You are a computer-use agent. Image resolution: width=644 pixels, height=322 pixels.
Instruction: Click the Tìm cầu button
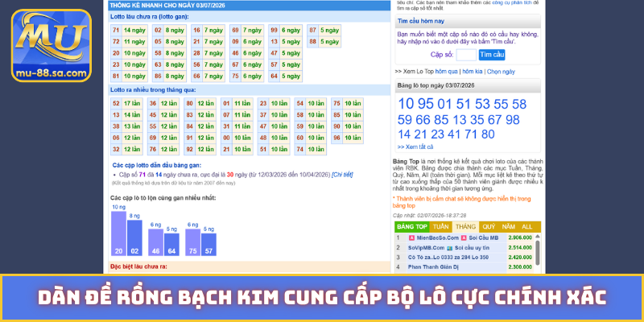pos(492,55)
